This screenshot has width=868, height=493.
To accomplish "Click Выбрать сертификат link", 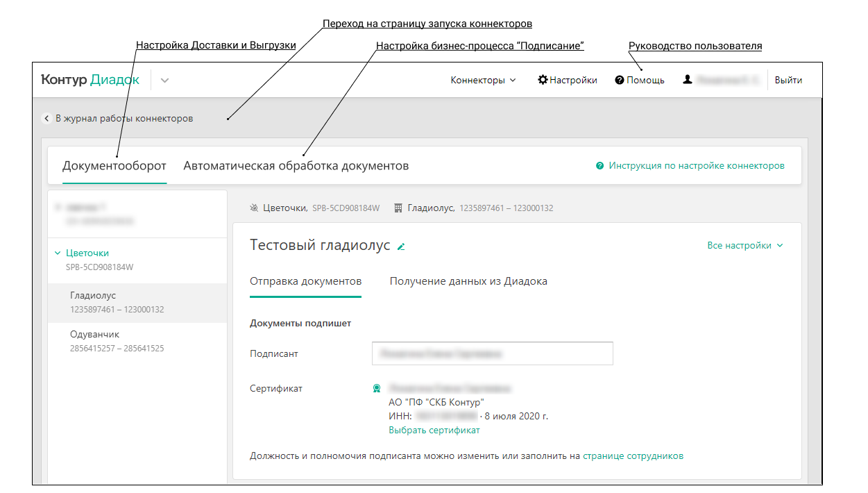I will (x=434, y=430).
